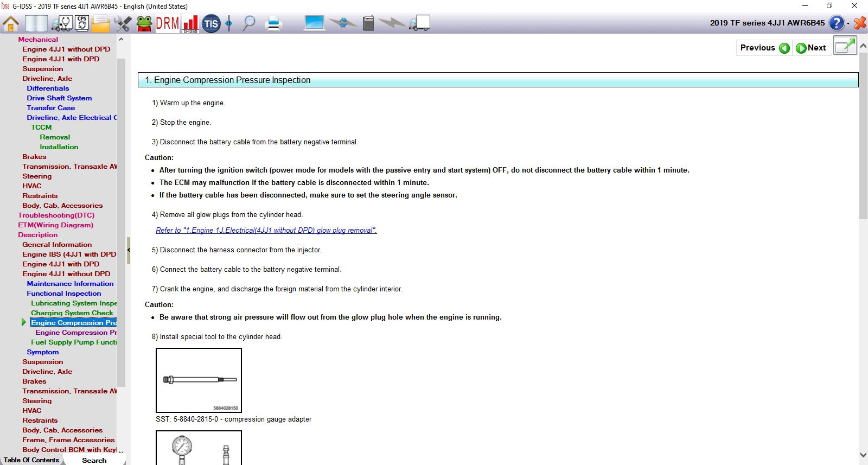
Task: Open Transfer Case entry
Action: (x=51, y=107)
